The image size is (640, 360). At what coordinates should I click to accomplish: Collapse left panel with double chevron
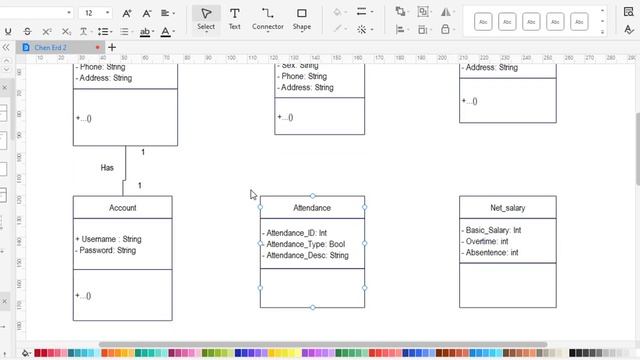6,47
